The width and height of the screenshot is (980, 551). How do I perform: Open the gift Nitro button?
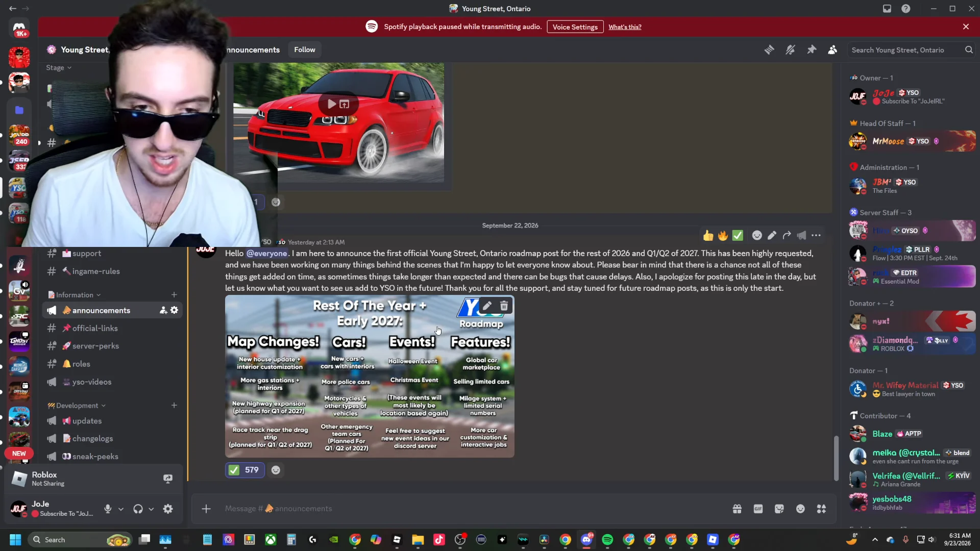pos(737,509)
